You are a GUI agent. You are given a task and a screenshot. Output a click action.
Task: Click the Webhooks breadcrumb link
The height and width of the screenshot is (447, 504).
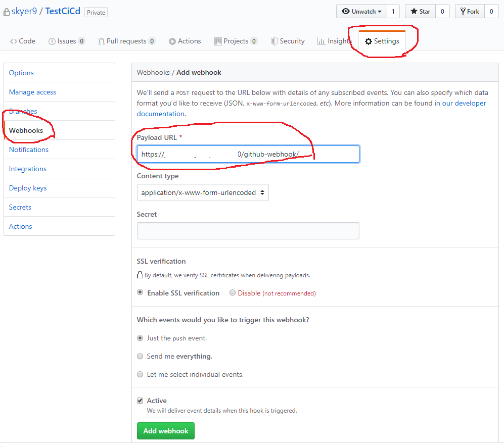click(x=153, y=72)
